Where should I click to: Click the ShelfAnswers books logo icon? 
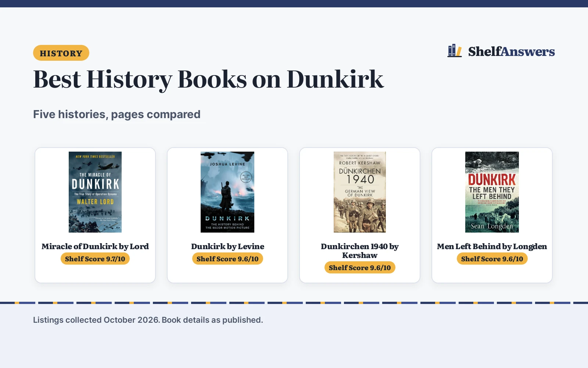pos(455,51)
